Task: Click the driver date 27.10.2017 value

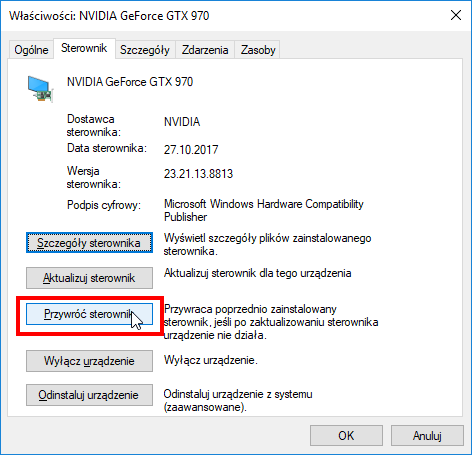Action: coord(191,150)
